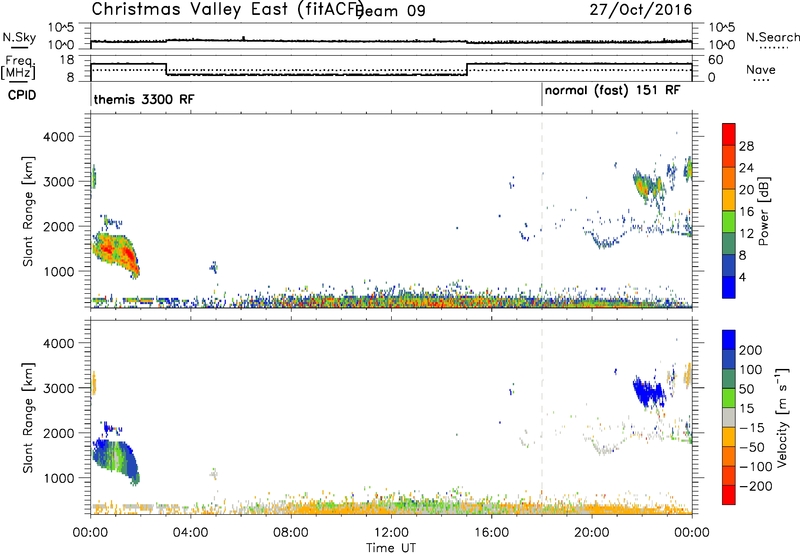800x554 pixels.
Task: Click the red bottom of Velocity color bar
Action: tap(729, 495)
